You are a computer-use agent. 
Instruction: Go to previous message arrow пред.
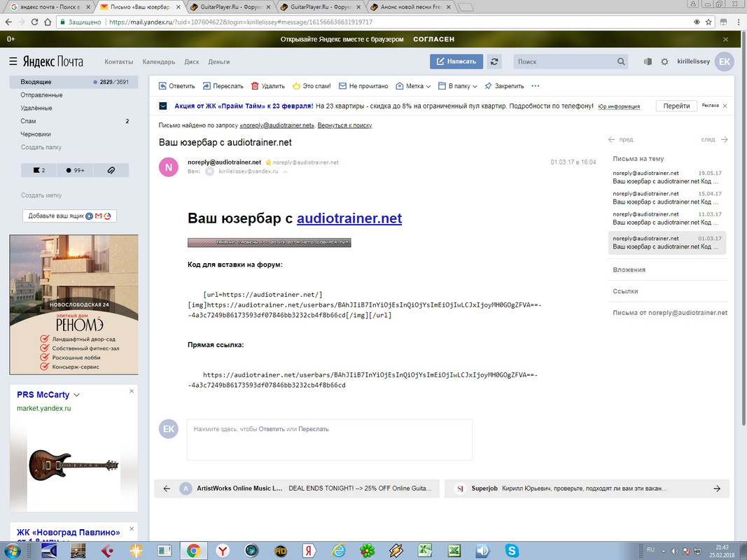[621, 139]
